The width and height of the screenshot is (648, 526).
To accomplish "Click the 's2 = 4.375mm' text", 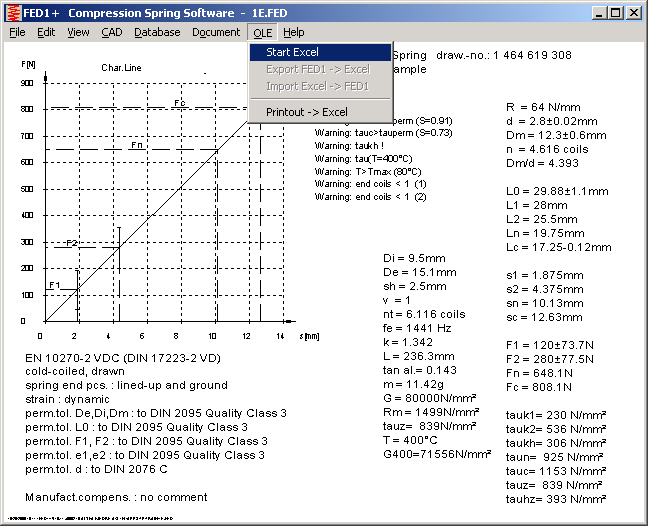I will point(545,289).
